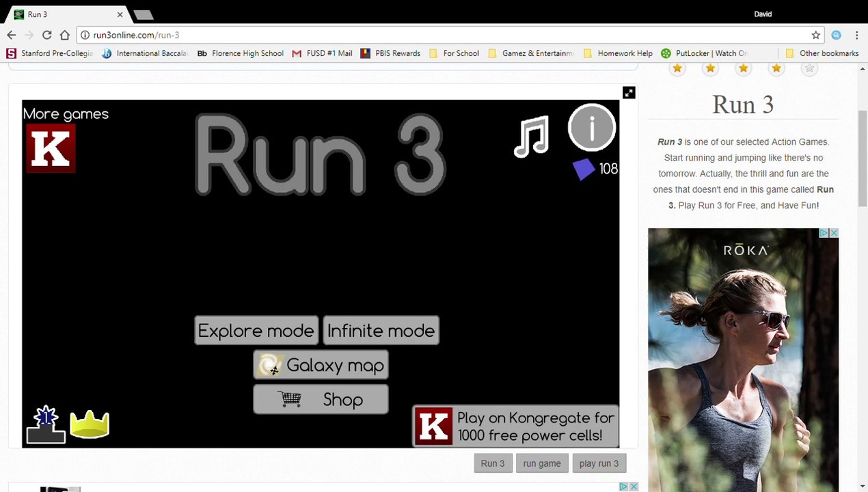Expand the Gamez & Entertainment bookmark folder
The width and height of the screenshot is (868, 492).
coord(531,53)
